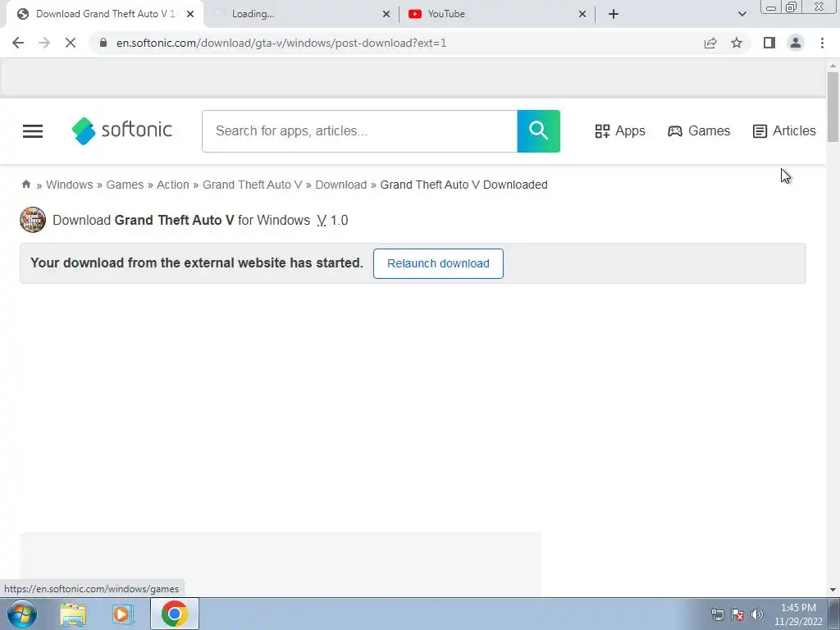840x630 pixels.
Task: Open the Action Center flag icon
Action: point(737,614)
